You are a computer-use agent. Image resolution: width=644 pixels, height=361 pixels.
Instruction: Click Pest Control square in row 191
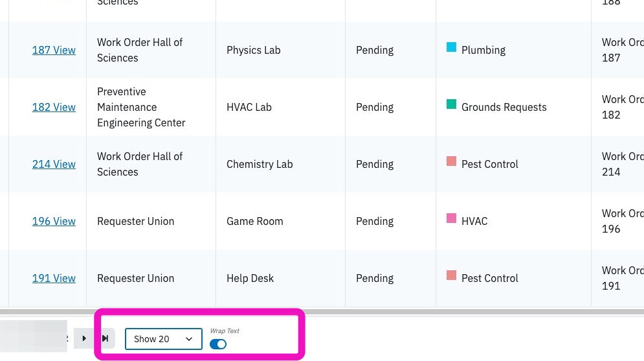(451, 275)
